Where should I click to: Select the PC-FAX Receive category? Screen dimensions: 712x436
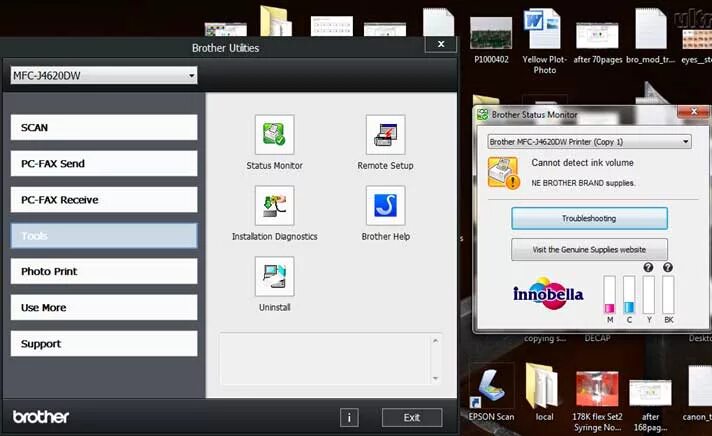pyautogui.click(x=104, y=199)
